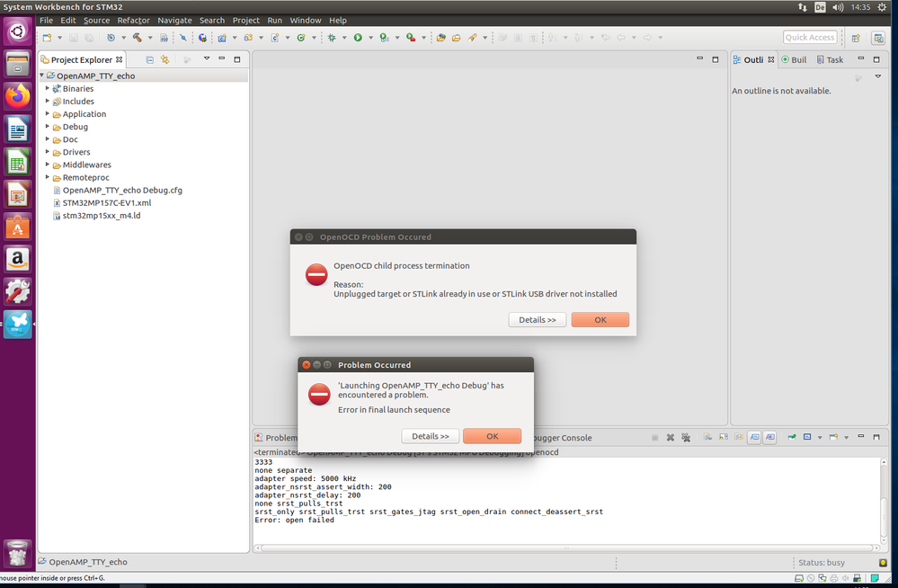Click Collapse All icon in Project Explorer
898x588 pixels.
point(150,59)
